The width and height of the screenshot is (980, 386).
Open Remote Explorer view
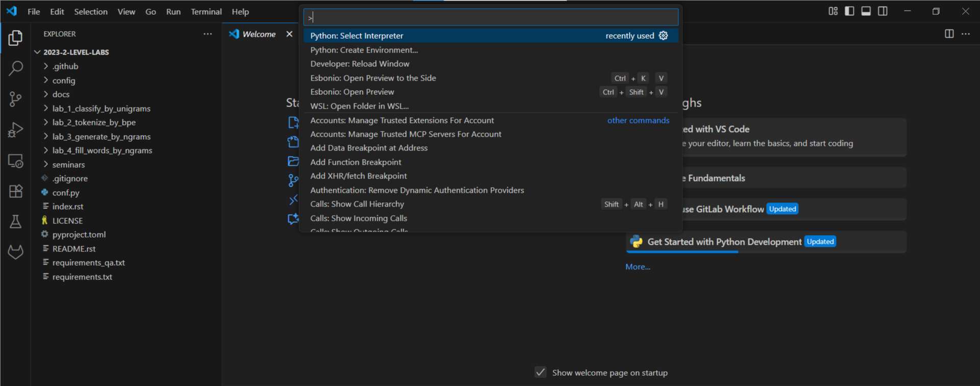15,161
